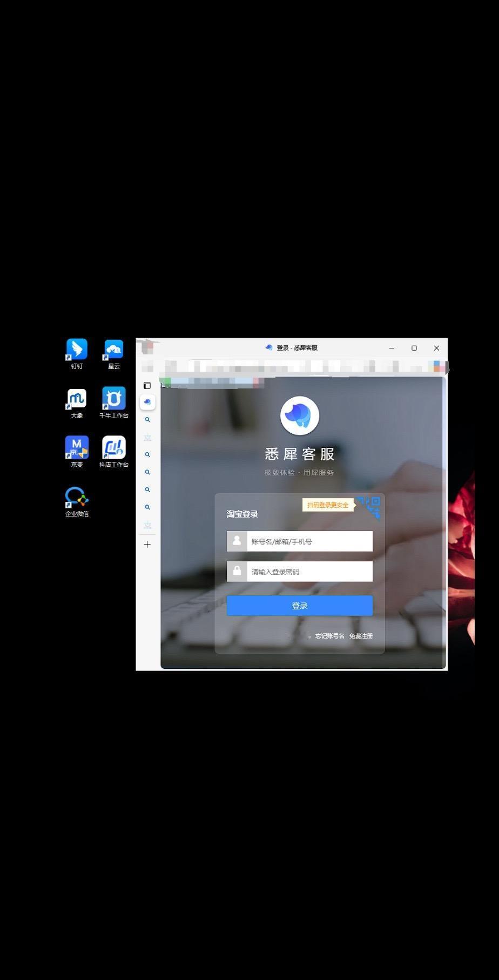Image resolution: width=499 pixels, height=980 pixels.
Task: Open the 星云 desktop shortcut
Action: 113,354
